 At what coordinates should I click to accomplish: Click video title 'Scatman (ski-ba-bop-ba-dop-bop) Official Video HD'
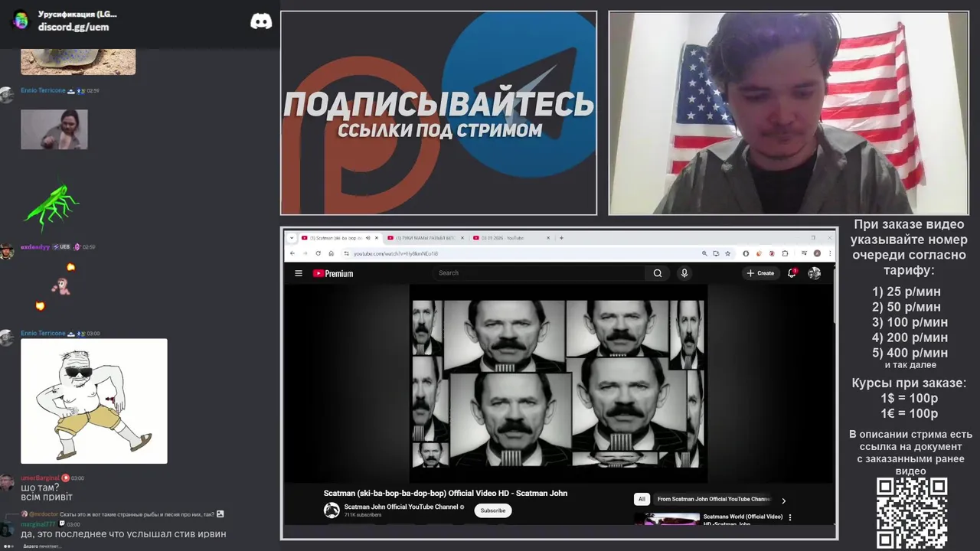tap(446, 494)
